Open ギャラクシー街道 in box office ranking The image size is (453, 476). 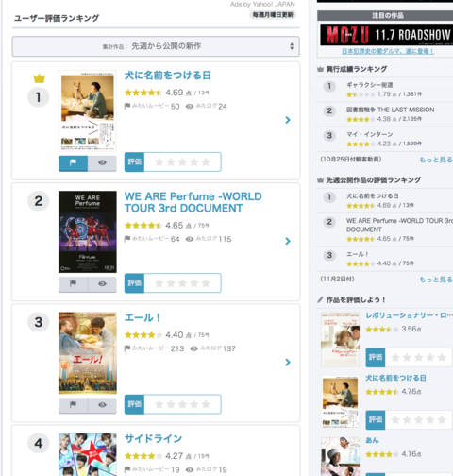(370, 85)
